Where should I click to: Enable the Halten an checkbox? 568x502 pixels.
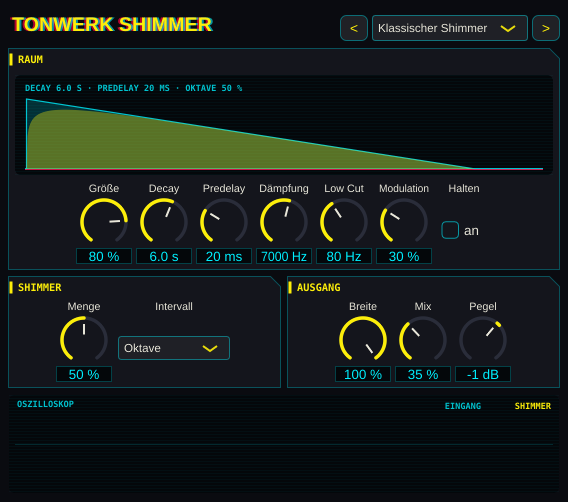(x=450, y=230)
